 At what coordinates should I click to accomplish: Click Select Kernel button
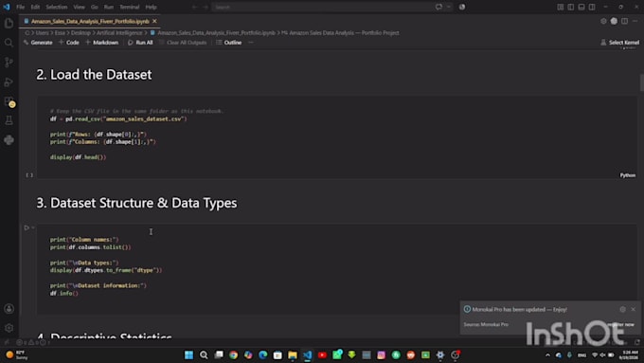[x=619, y=43]
